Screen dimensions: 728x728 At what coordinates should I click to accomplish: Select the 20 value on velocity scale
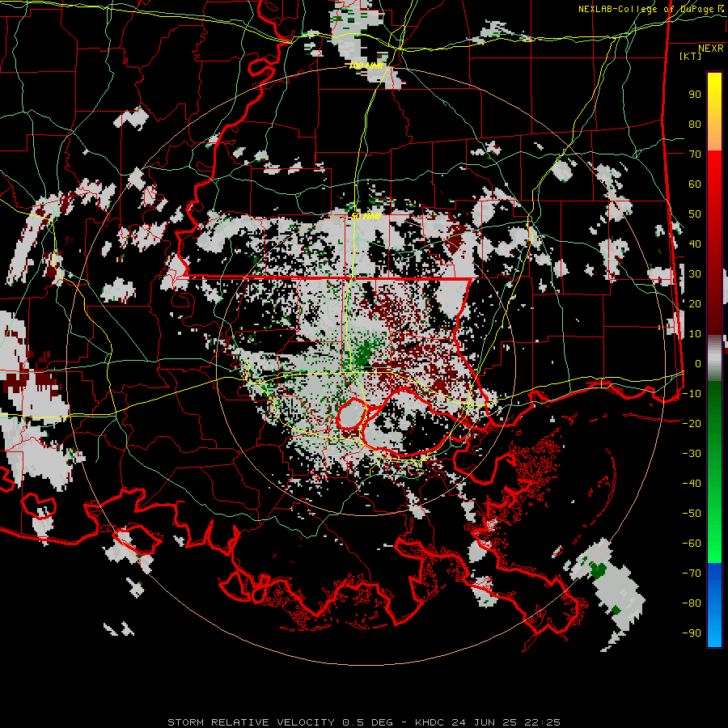[695, 303]
